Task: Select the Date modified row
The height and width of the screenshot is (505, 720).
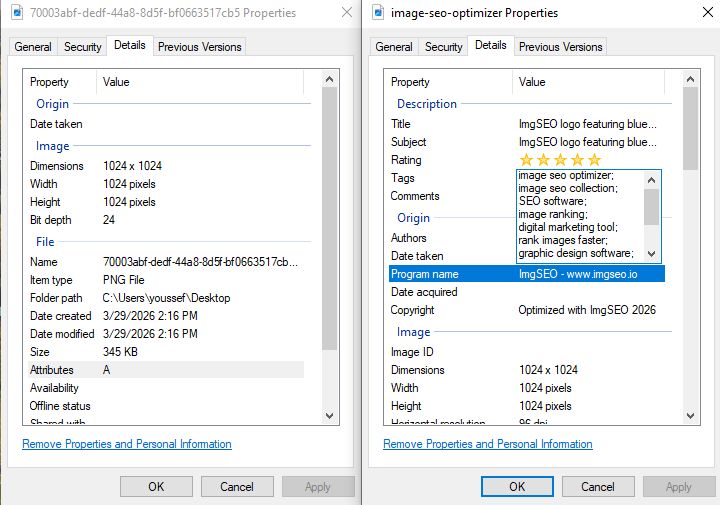Action: pos(166,334)
